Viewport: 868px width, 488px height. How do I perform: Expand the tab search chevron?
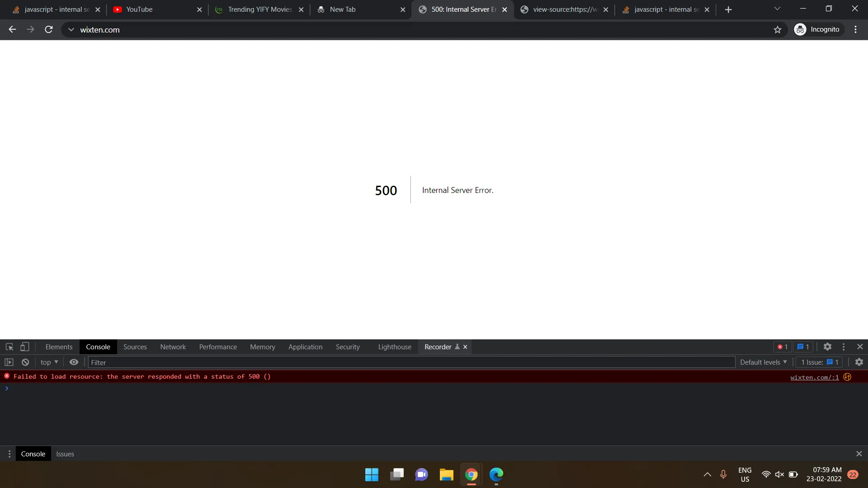point(777,9)
